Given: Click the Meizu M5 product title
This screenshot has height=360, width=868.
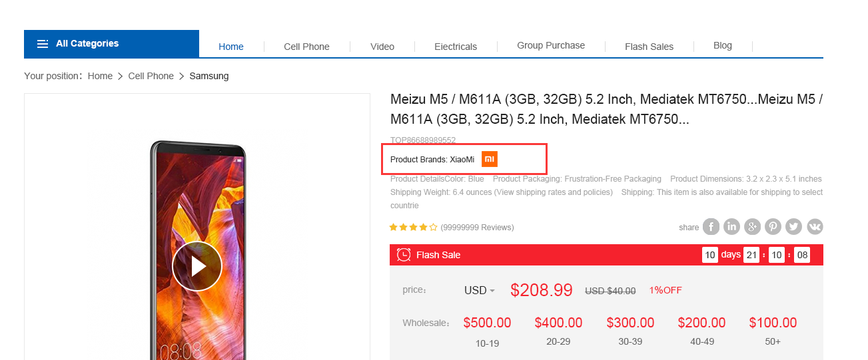Looking at the screenshot, I should 606,110.
